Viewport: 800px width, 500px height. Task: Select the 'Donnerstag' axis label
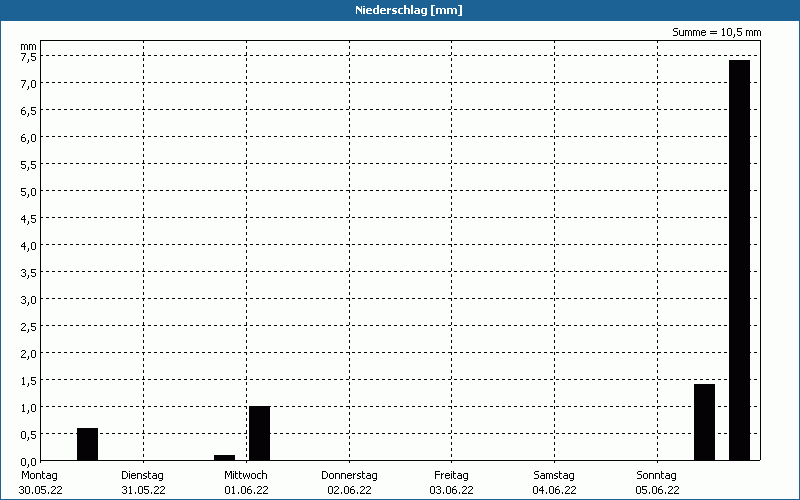tap(349, 475)
